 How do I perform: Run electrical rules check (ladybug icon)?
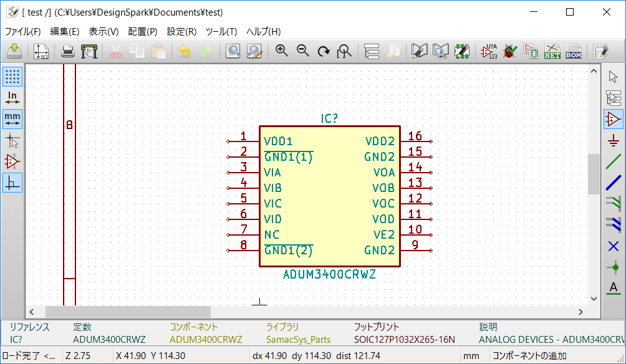click(509, 51)
